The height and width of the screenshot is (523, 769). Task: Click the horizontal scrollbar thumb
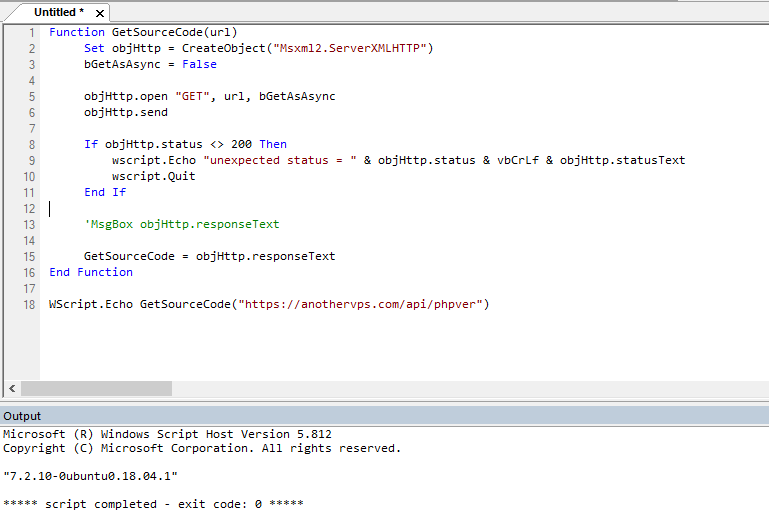97,389
